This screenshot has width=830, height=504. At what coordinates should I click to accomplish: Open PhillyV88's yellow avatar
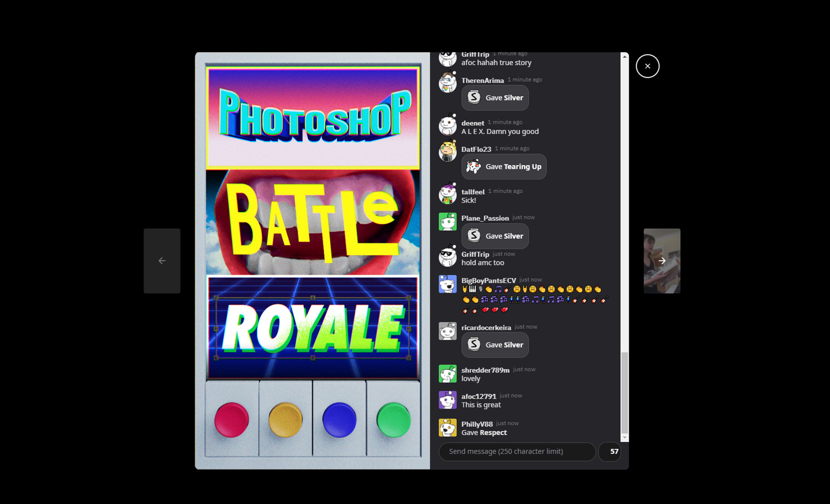[447, 427]
